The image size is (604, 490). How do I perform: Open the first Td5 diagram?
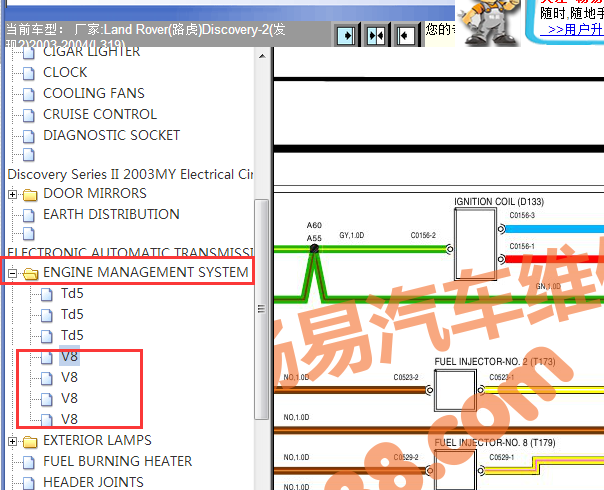point(72,294)
